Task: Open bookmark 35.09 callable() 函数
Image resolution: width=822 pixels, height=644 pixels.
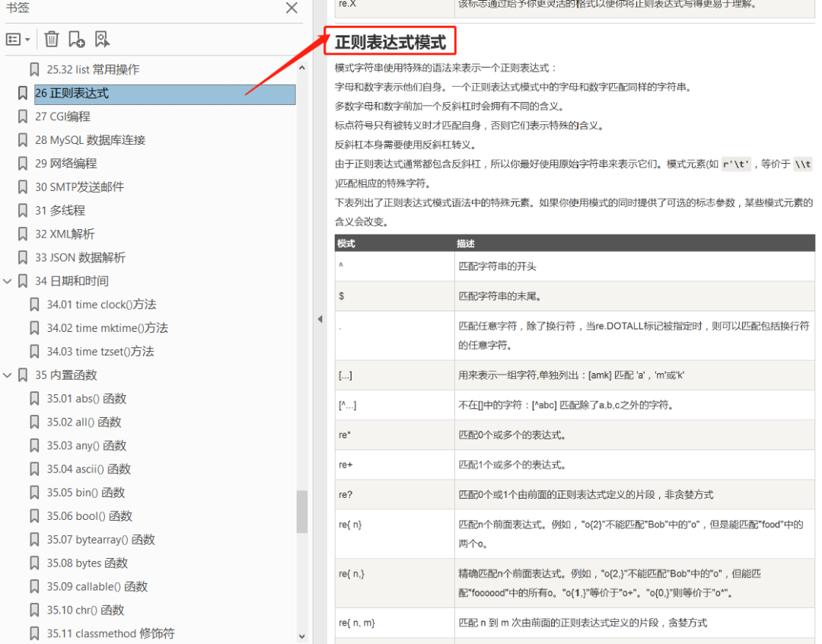Action: click(97, 586)
